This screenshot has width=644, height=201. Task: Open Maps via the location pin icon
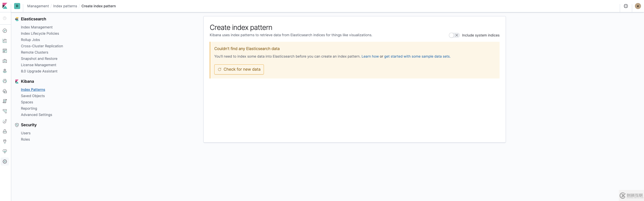pos(5,71)
